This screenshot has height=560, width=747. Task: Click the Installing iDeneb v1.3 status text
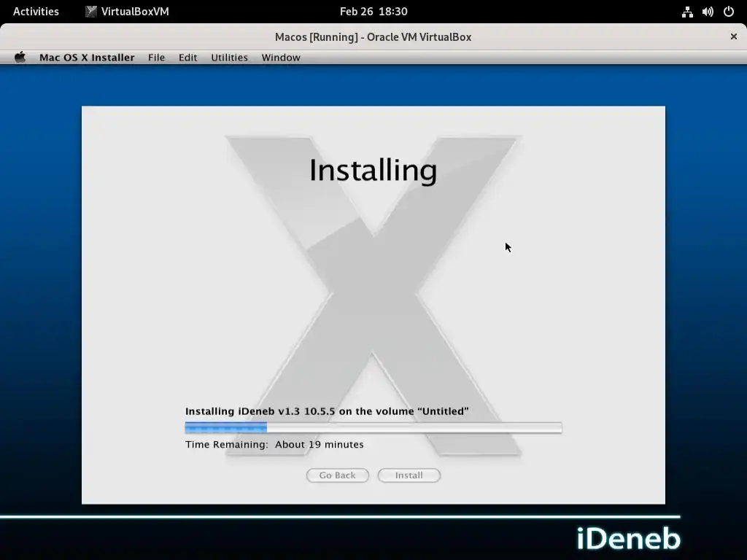tap(327, 411)
